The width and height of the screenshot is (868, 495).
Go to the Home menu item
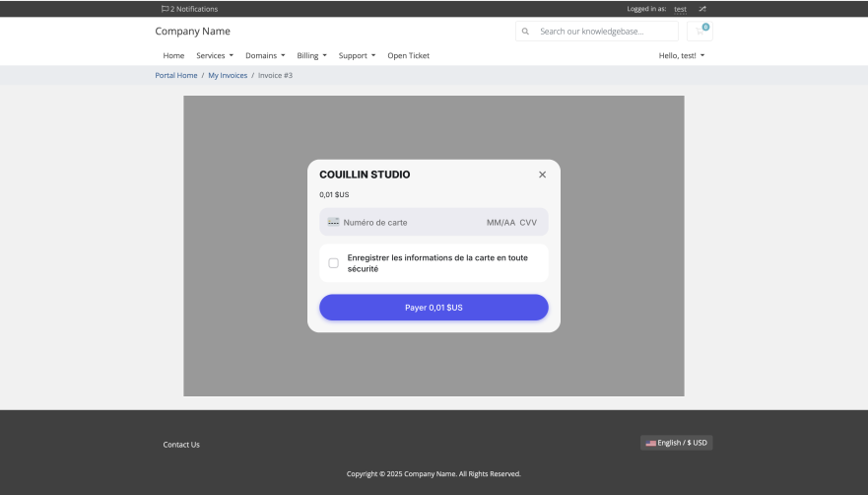click(x=173, y=55)
